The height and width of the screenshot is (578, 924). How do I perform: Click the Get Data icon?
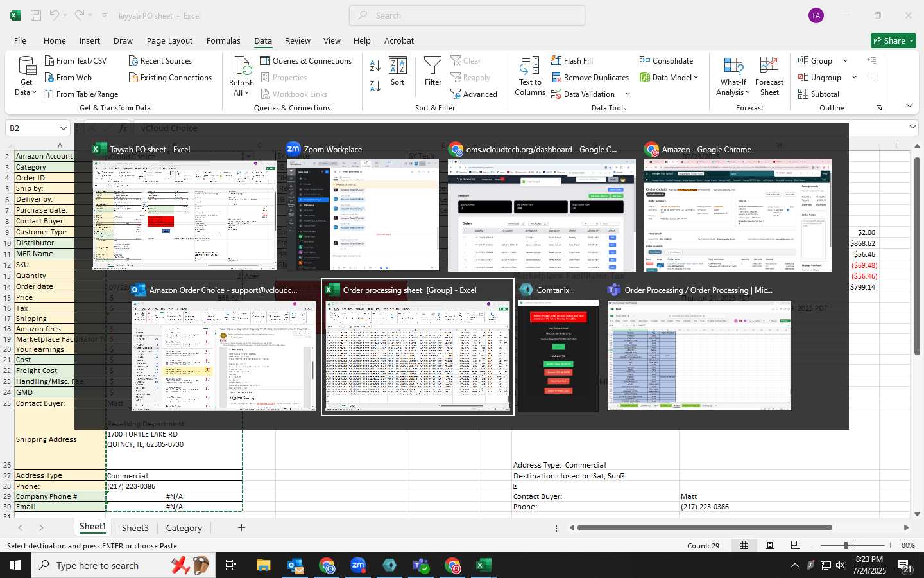point(27,67)
